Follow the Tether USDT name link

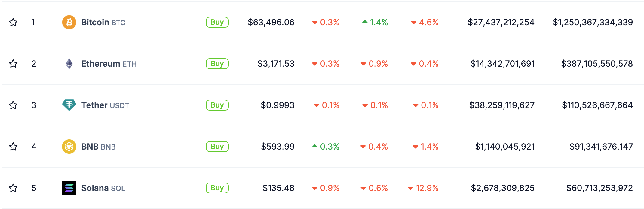(x=105, y=105)
